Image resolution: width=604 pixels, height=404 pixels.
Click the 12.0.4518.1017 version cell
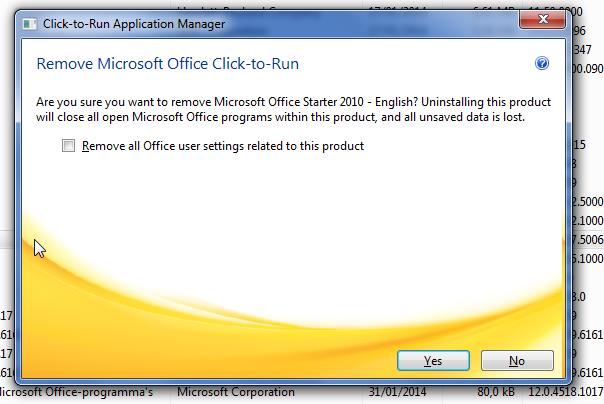coord(565,392)
